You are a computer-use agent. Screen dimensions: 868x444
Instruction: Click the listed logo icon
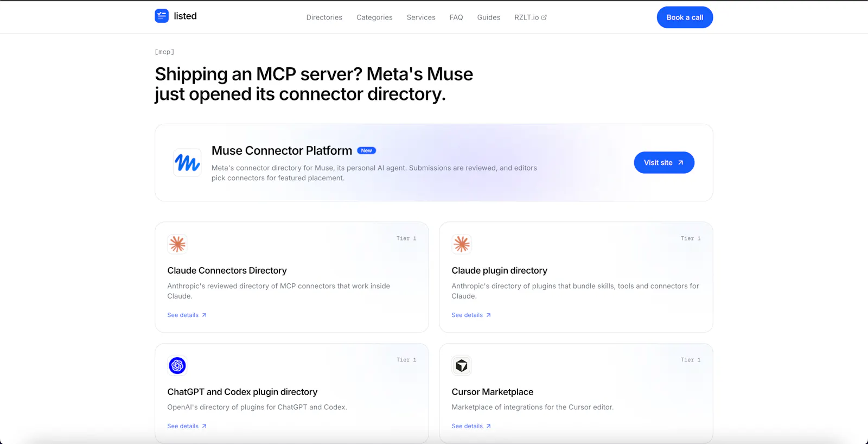click(162, 16)
